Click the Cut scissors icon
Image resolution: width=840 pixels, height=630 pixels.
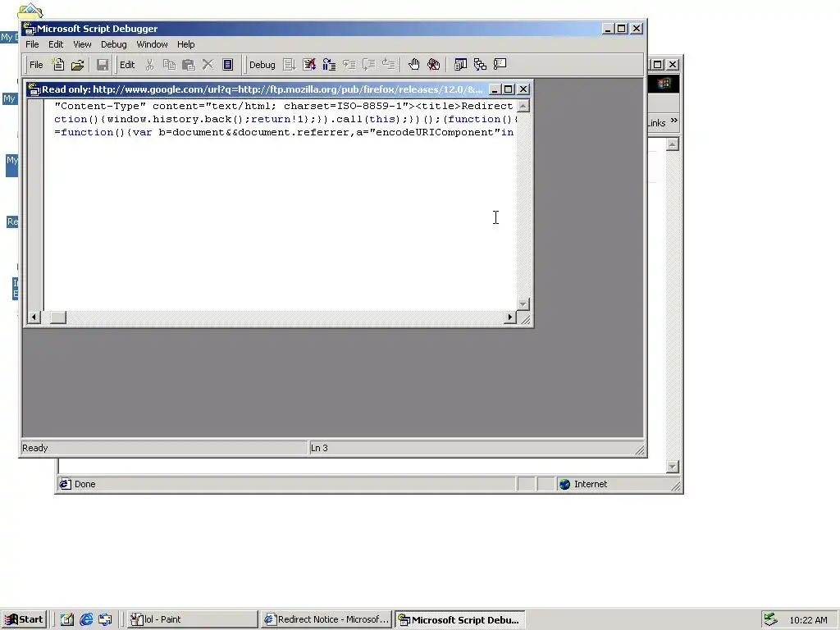[149, 65]
